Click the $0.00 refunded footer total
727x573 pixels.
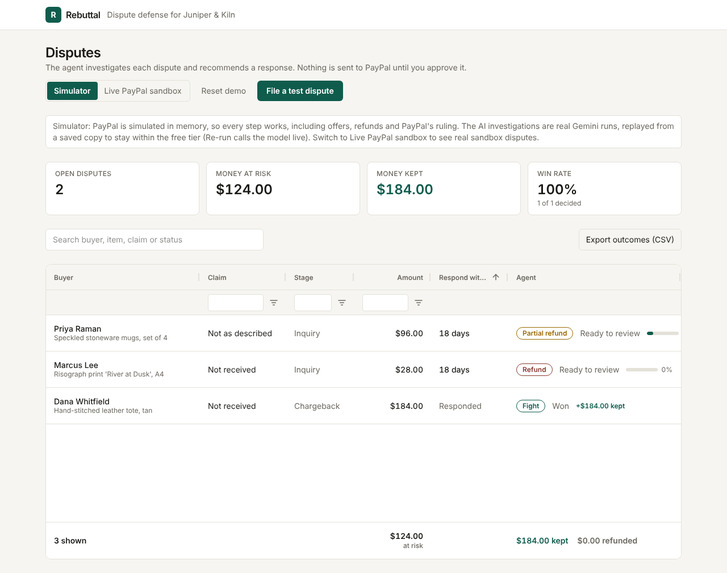(x=607, y=541)
